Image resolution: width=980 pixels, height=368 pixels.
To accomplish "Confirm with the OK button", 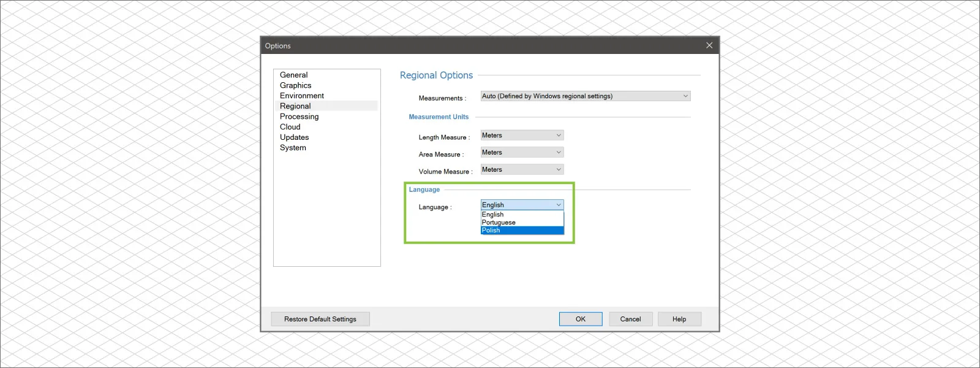I will click(581, 319).
